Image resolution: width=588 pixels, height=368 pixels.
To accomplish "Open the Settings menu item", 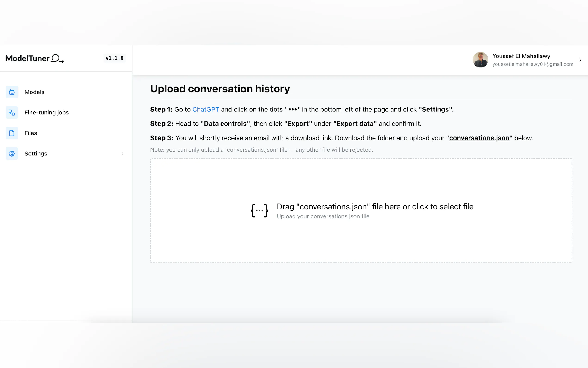I will pos(36,154).
